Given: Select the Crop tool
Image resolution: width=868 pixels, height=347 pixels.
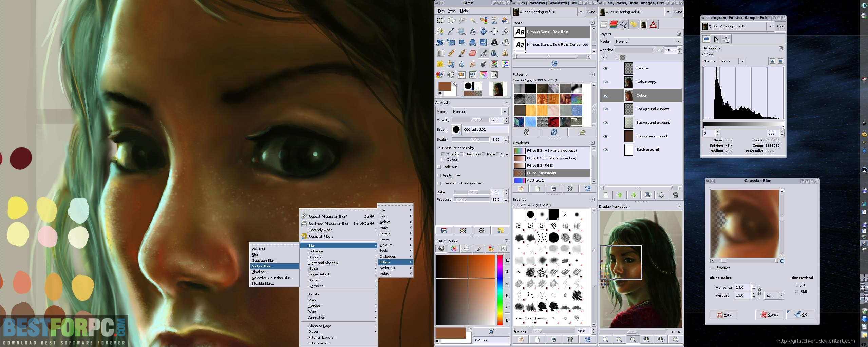Looking at the screenshot, I should 505,32.
